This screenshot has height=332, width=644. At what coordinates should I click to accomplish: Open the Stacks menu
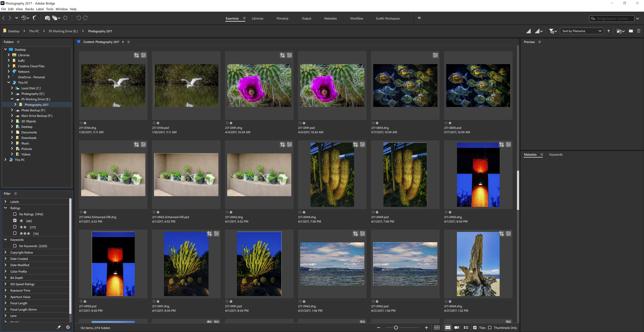pyautogui.click(x=29, y=9)
